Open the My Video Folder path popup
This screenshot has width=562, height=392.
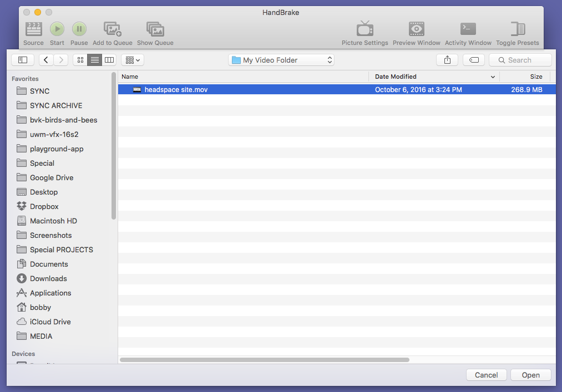click(x=281, y=60)
